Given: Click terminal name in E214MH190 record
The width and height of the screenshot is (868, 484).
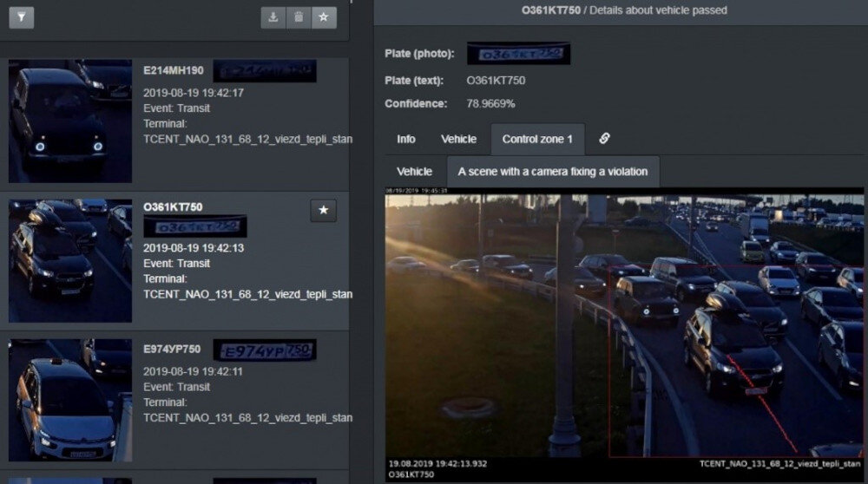Looking at the screenshot, I should (247, 139).
